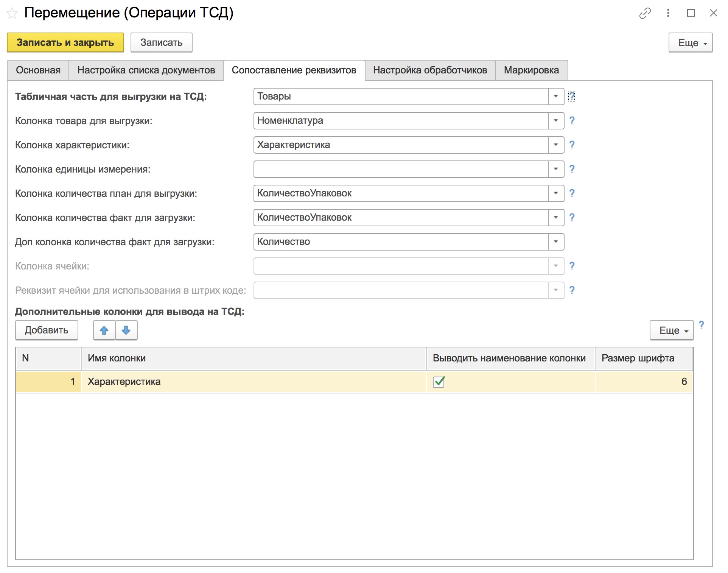Click the Размер шрифта column header

click(644, 358)
